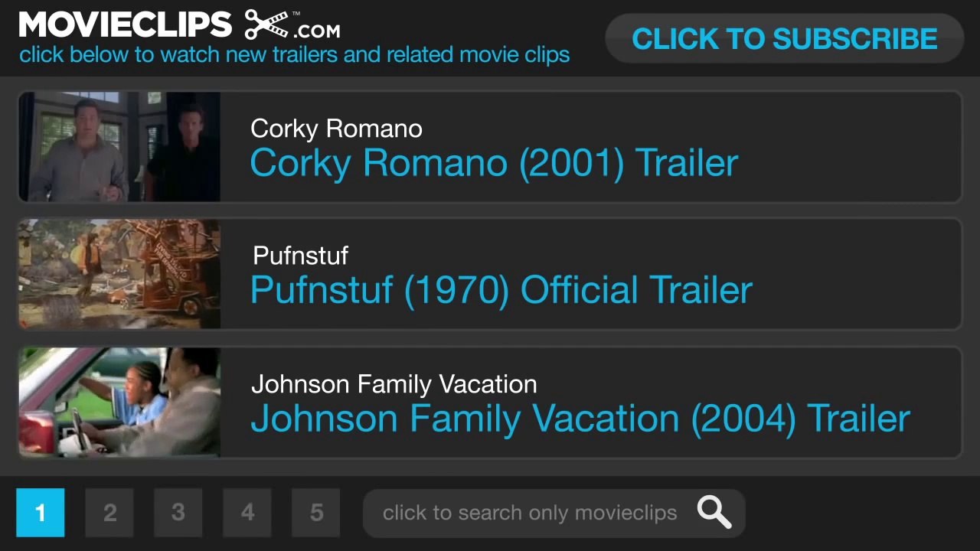Click the scissors icon in the logo

pos(266,25)
